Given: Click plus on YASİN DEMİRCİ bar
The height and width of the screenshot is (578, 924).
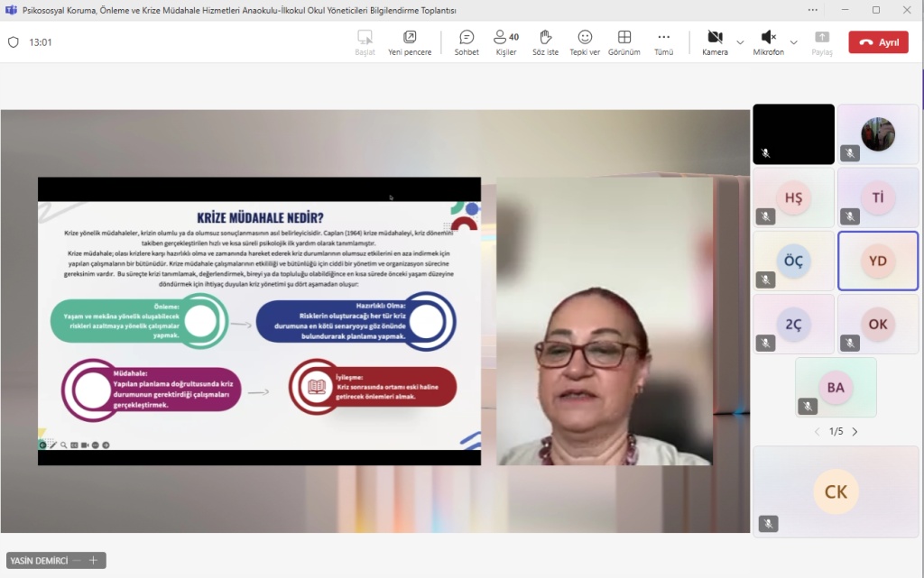Looking at the screenshot, I should [93, 560].
